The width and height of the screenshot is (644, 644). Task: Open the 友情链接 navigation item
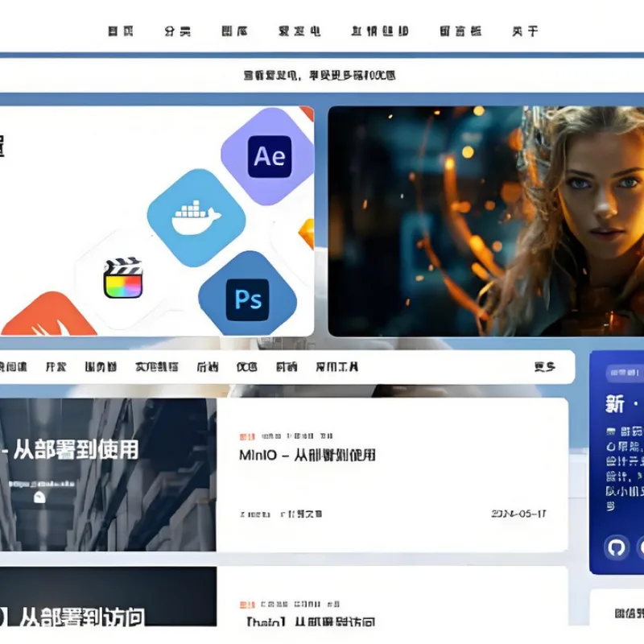point(380,31)
